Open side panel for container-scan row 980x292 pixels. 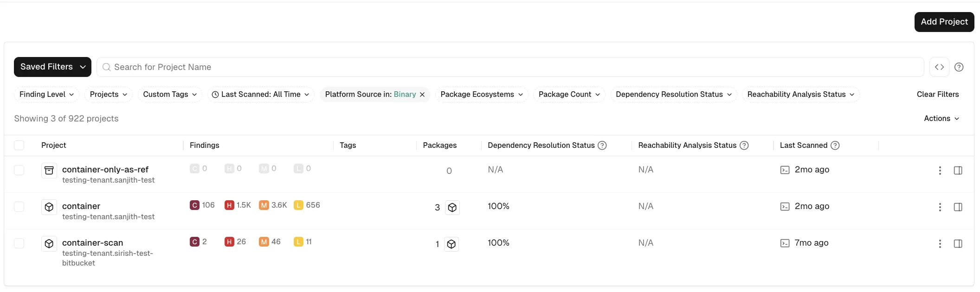click(x=958, y=244)
